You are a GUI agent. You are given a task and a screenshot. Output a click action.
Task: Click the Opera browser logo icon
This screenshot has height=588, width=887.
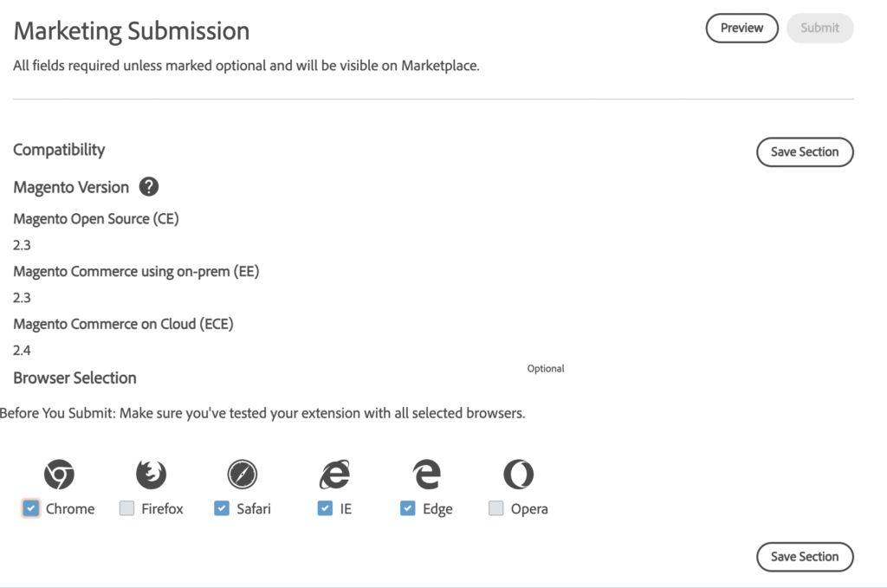[518, 475]
